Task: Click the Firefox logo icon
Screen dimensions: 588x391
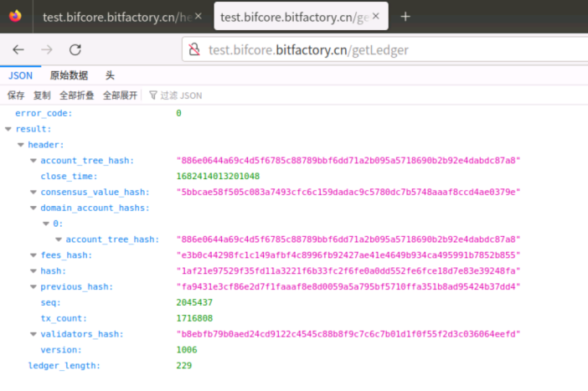Action: pyautogui.click(x=15, y=16)
